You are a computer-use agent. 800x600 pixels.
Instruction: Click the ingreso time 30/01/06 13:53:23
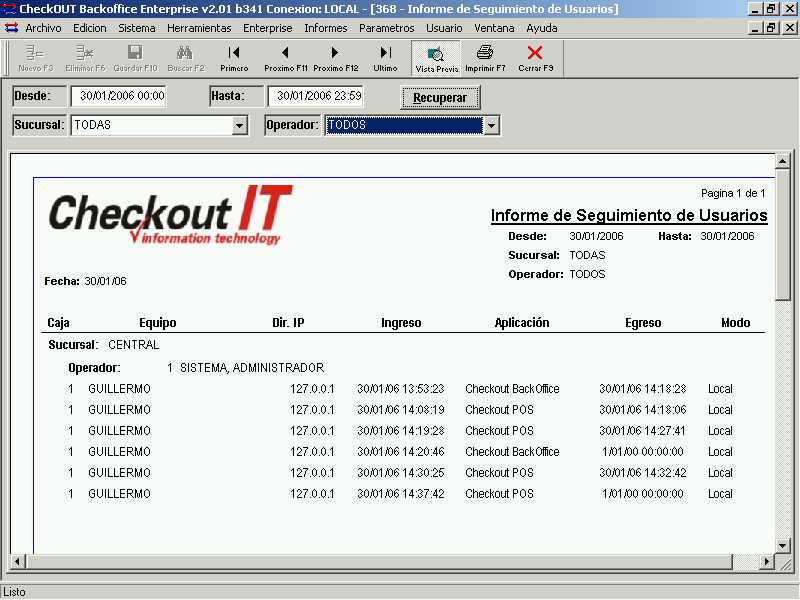point(401,389)
